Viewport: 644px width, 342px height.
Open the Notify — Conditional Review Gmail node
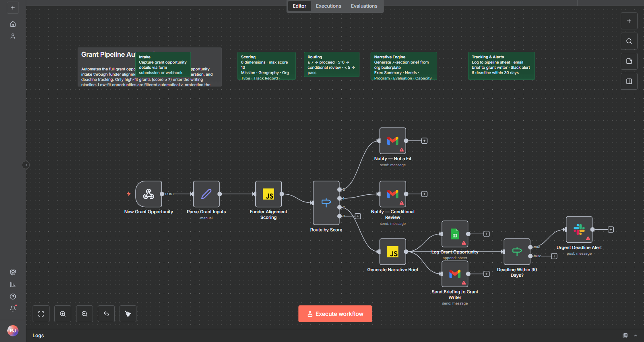click(392, 194)
